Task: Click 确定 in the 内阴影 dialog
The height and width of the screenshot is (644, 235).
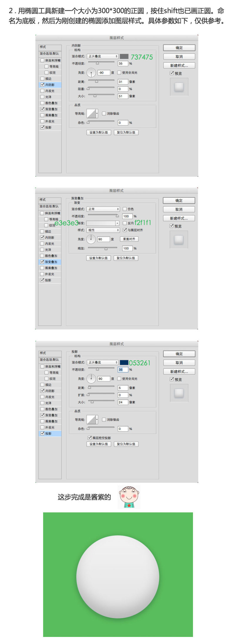Action: 179,48
